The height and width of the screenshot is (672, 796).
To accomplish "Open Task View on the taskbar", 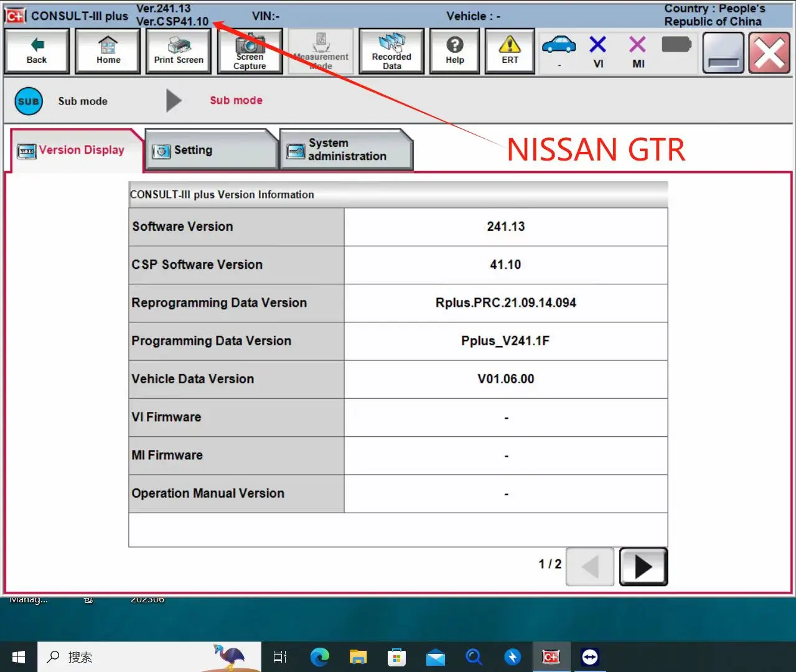I will click(x=280, y=657).
